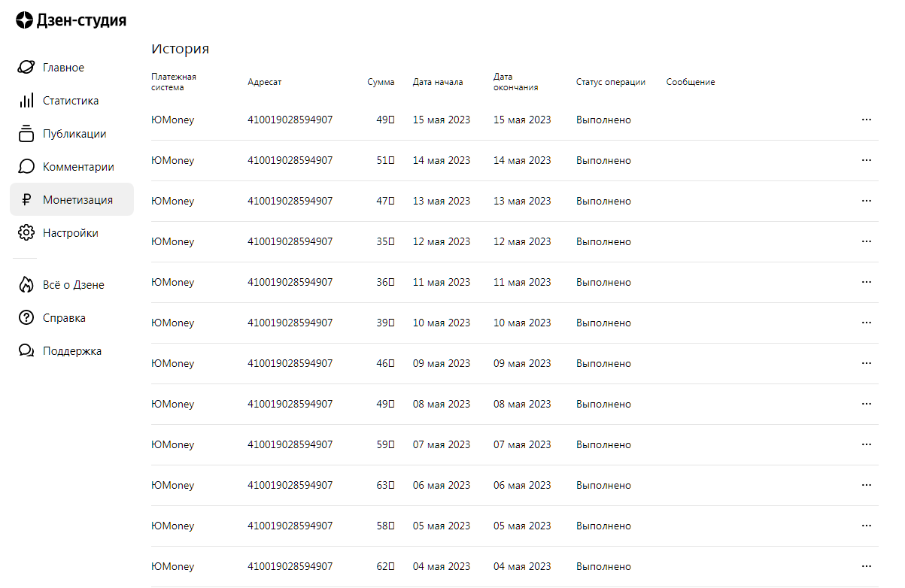Click the Всё о Дзене flame icon
The width and height of the screenshot is (905, 588).
tap(26, 285)
